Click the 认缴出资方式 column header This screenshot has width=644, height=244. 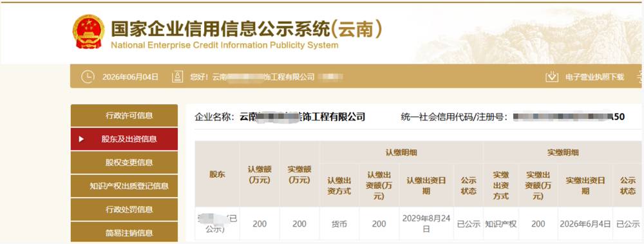pos(339,185)
